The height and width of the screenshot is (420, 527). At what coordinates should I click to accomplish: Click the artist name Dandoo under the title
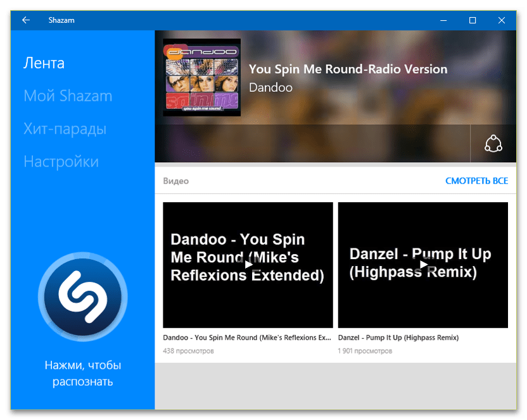[270, 87]
